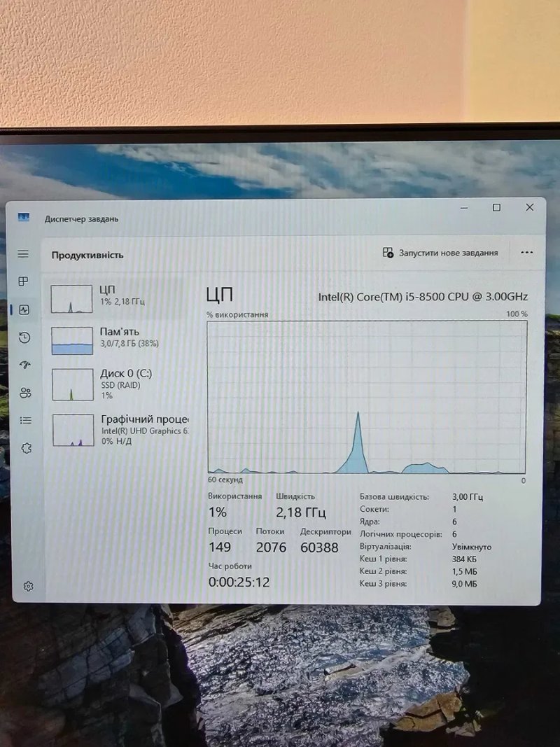Open Task Manager settings gear
Viewport: 560px width, 747px height.
29,586
